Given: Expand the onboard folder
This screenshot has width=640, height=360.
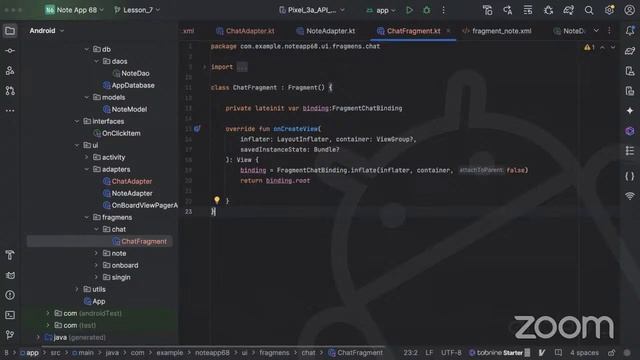Looking at the screenshot, I should point(97,265).
